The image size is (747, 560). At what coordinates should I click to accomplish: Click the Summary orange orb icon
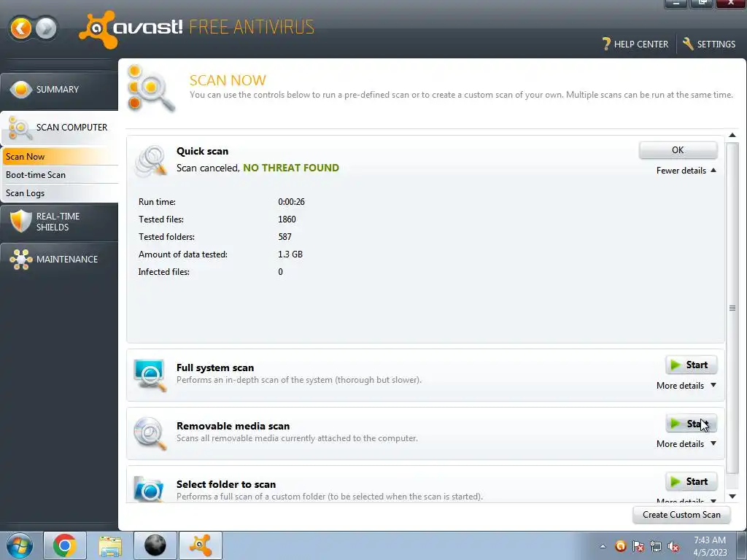(21, 90)
